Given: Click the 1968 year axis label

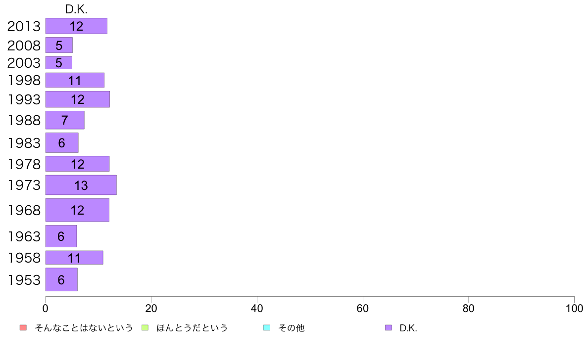Looking at the screenshot, I should [24, 210].
